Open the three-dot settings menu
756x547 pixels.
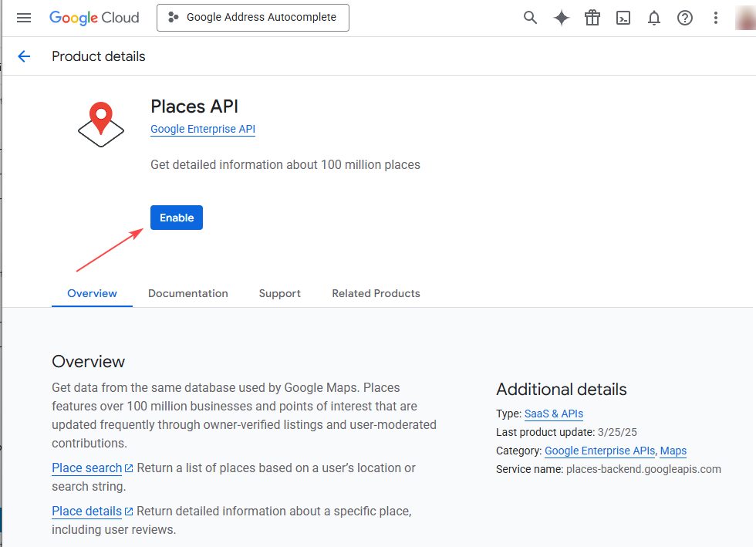716,18
